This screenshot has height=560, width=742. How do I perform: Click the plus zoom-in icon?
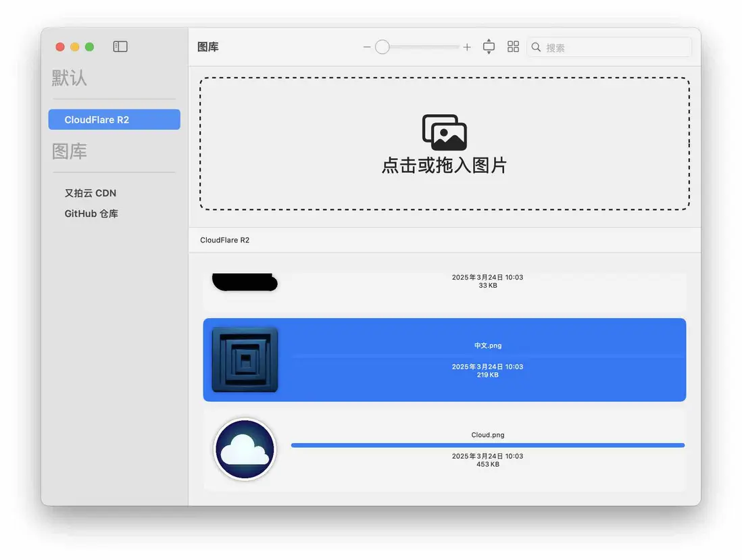click(467, 47)
